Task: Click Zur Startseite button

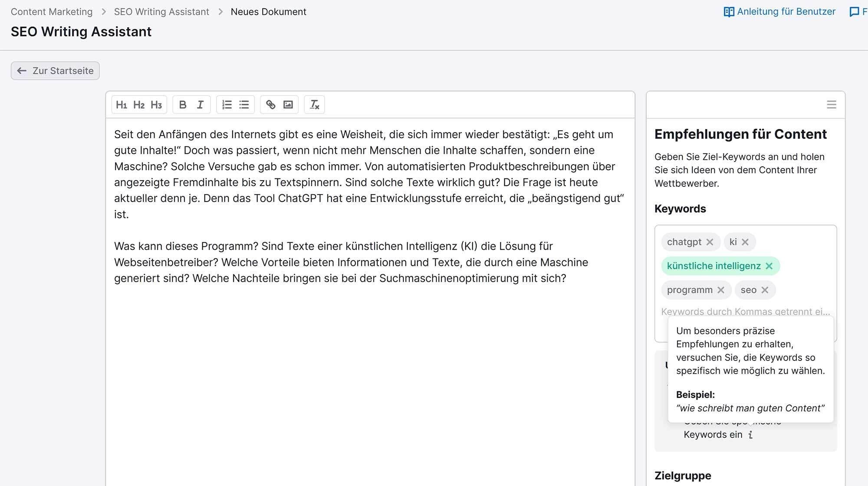Action: pos(55,70)
